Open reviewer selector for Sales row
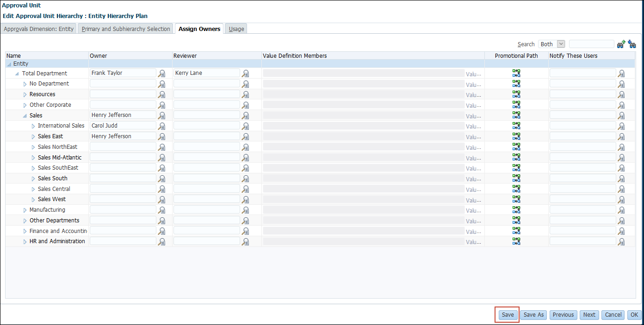Viewport: 644px width, 325px height. (x=246, y=116)
